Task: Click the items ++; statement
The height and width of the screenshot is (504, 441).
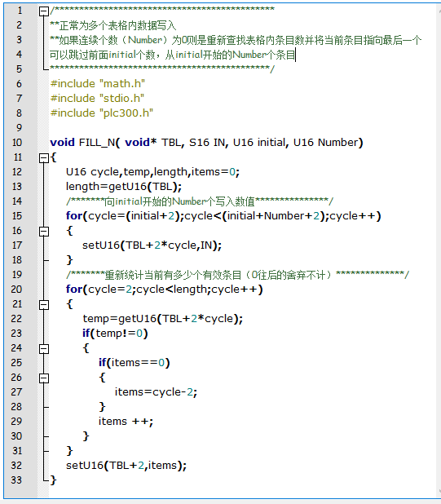Action: point(126,422)
